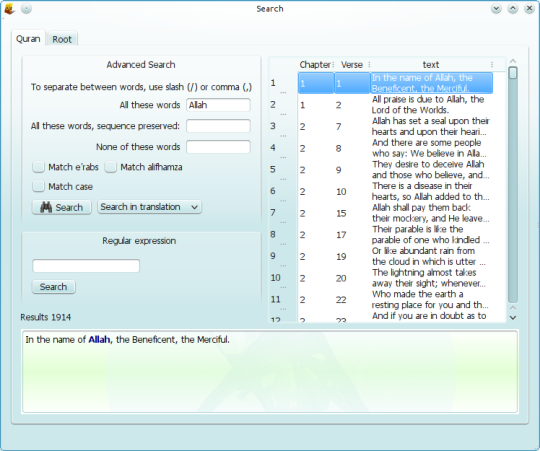Image resolution: width=540 pixels, height=451 pixels.
Task: Close the Search window
Action: coord(529,9)
